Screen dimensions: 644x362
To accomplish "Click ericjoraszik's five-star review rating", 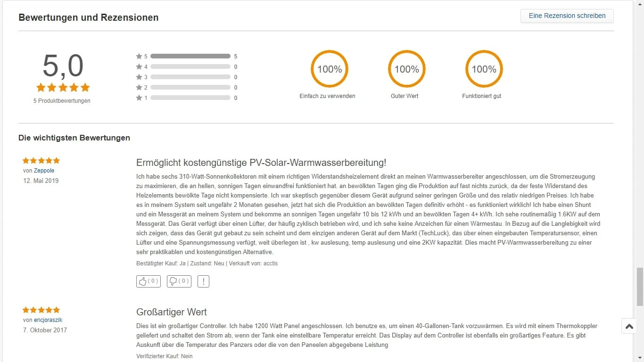I will pos(41,310).
